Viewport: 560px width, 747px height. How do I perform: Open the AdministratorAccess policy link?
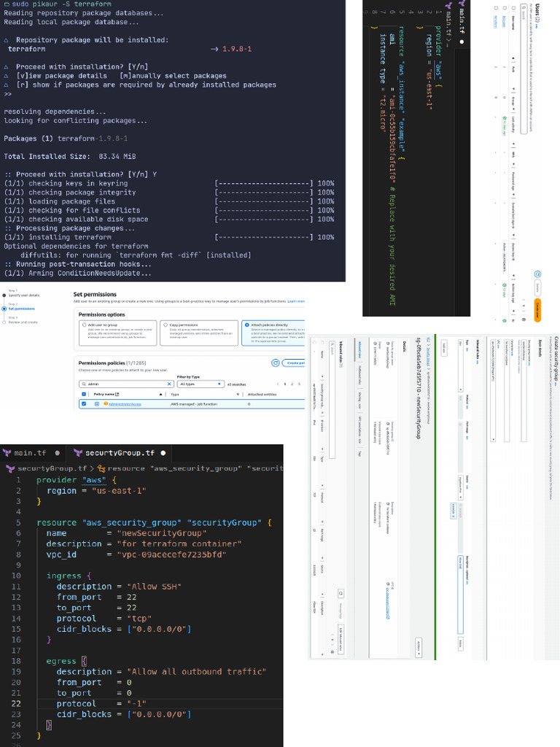125,403
